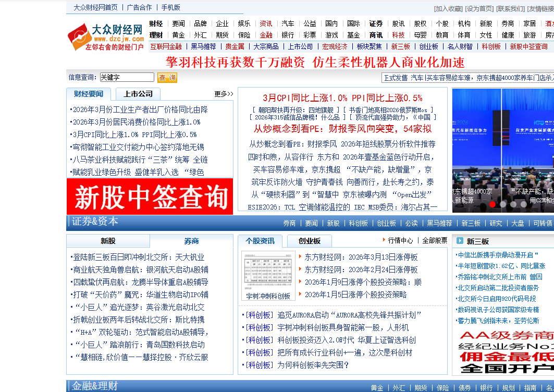This screenshot has width=554, height=392.
Task: Open 大众财经网首页 link at top
Action: [95, 7]
